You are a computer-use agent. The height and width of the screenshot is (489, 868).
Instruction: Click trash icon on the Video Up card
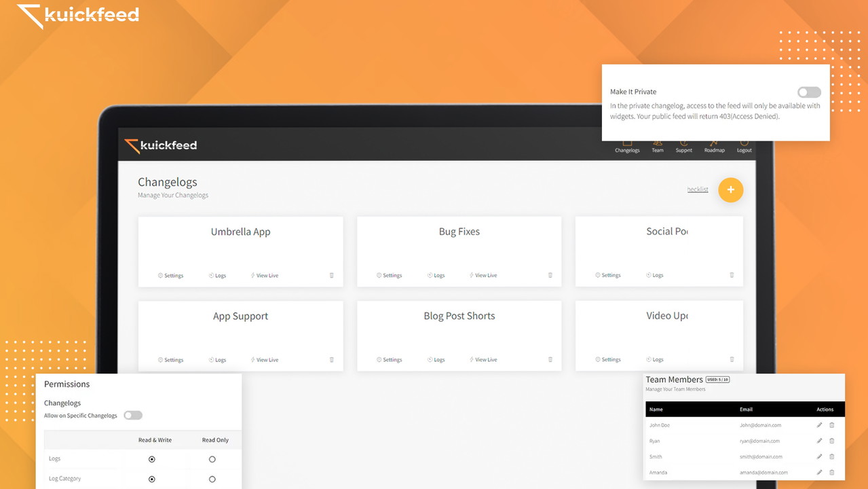[732, 359]
